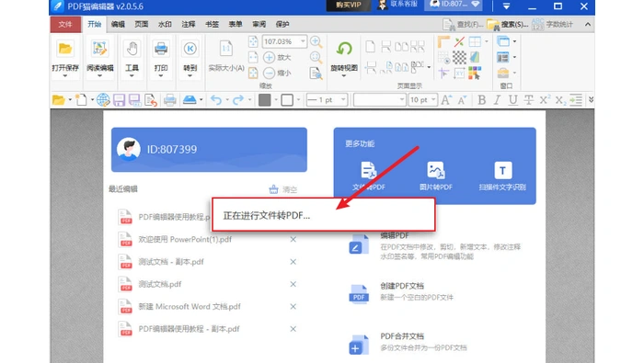Open the 注释 ribbon tab
The image size is (644, 363).
pyautogui.click(x=189, y=25)
